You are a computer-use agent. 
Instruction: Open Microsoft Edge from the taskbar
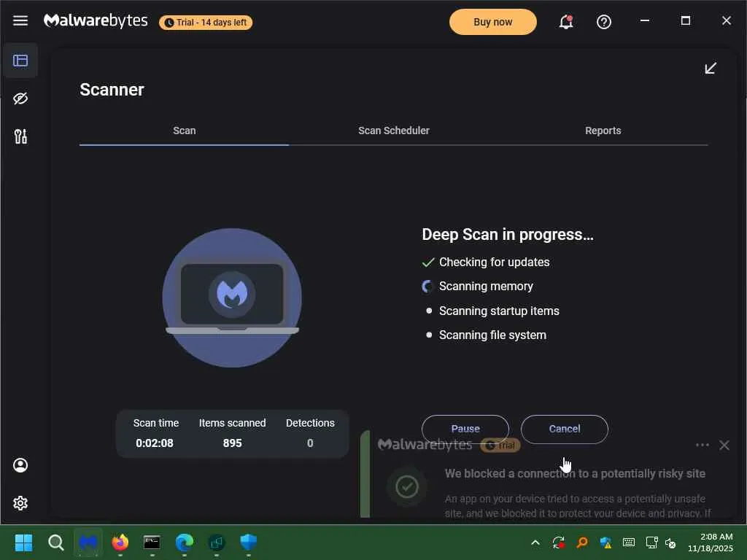click(185, 542)
